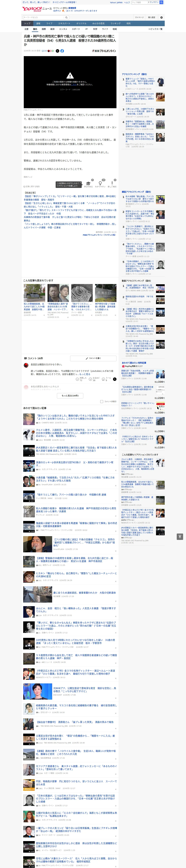Open the 知人の警備員殺害 recommended article thumbnail
186x868 pixels.
(34, 293)
